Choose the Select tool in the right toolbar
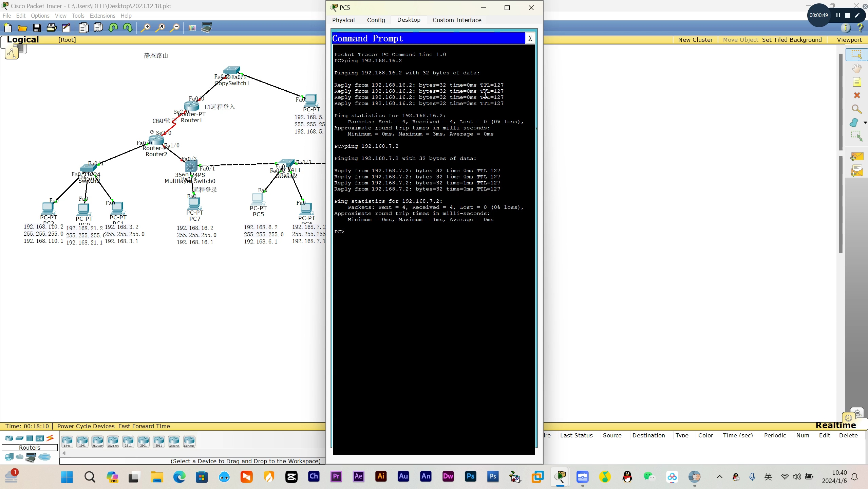Viewport: 868px width, 489px height. 856,55
